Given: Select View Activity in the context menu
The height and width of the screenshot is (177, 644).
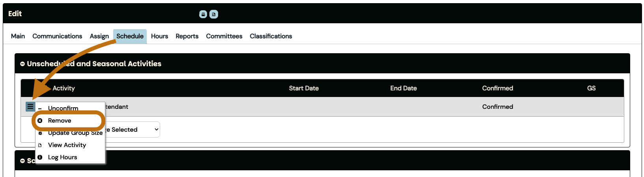Looking at the screenshot, I should point(67,145).
